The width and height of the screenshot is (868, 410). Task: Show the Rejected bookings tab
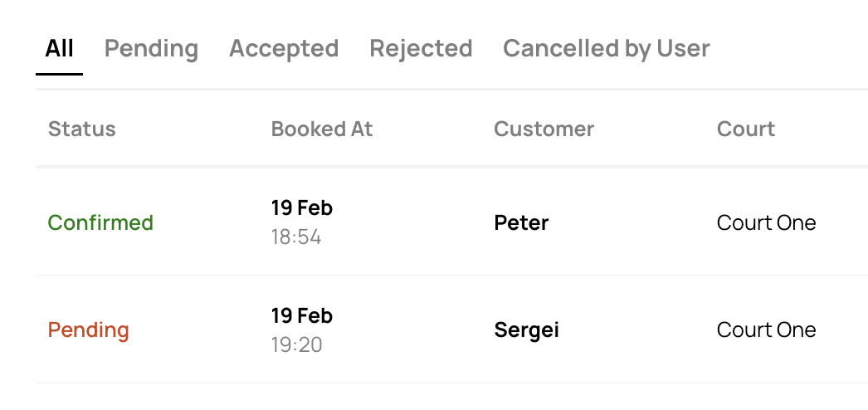click(x=421, y=49)
